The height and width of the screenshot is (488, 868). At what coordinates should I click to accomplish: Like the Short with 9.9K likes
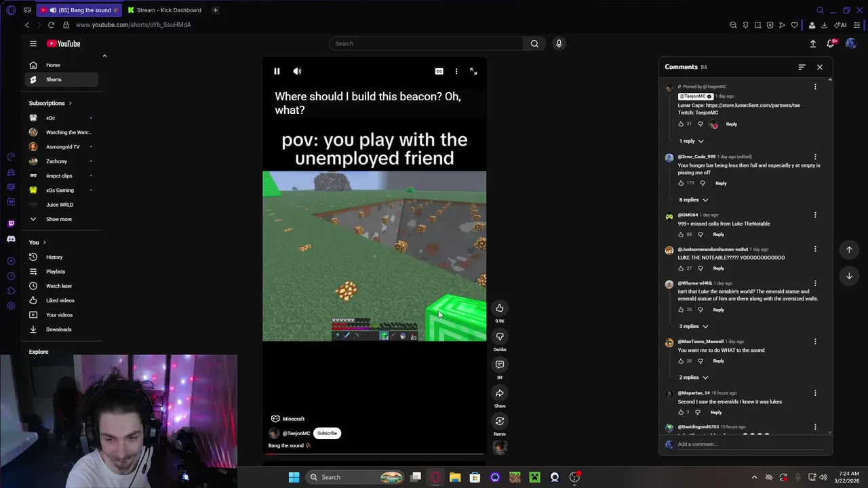[500, 308]
